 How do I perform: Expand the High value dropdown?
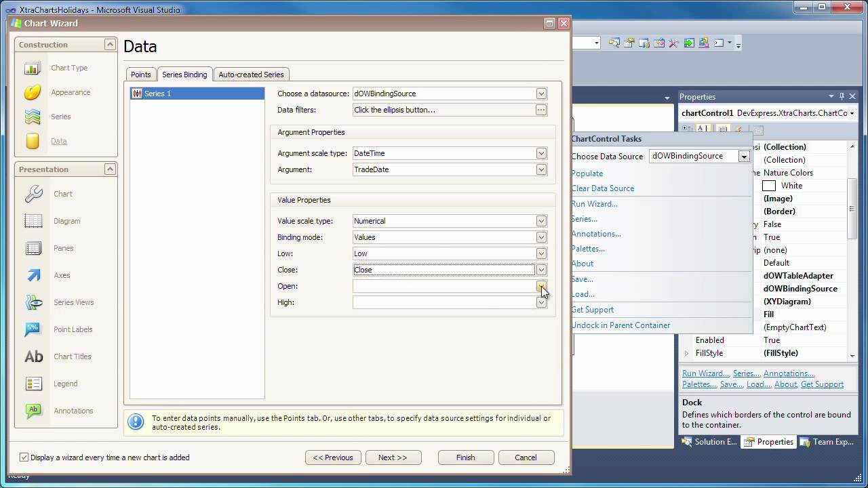pos(541,302)
